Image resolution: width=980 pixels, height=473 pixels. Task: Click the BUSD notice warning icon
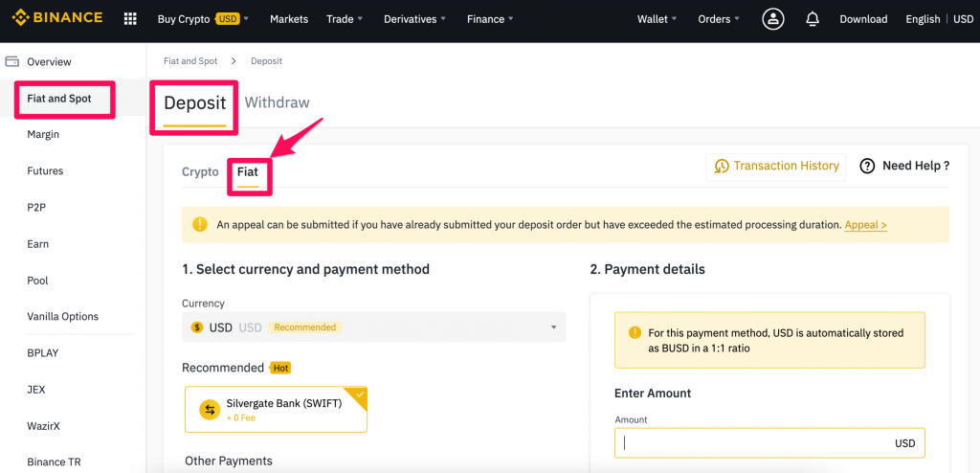[x=635, y=332]
